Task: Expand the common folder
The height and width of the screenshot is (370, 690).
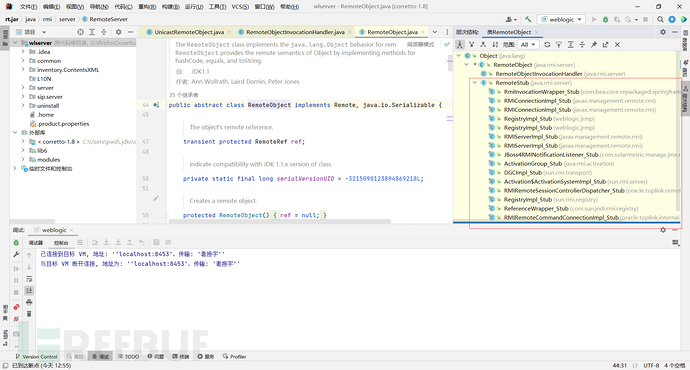Action: pos(23,61)
